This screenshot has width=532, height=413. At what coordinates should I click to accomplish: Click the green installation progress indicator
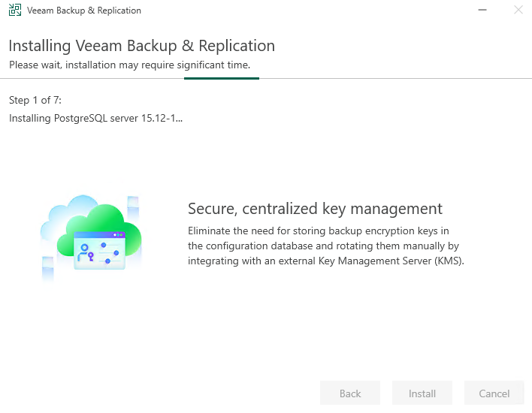pos(221,77)
